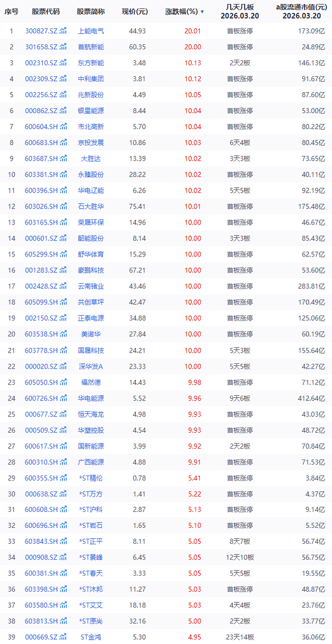The width and height of the screenshot is (332, 644).
Task: Sort by 涨跌幅(%) descending arrow
Action: pos(202,12)
